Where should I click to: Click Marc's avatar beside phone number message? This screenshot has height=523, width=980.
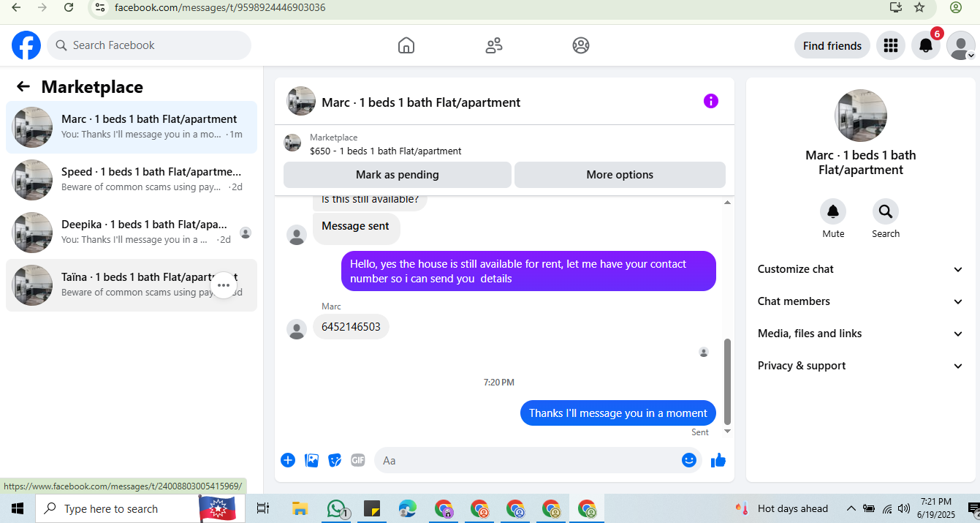297,329
